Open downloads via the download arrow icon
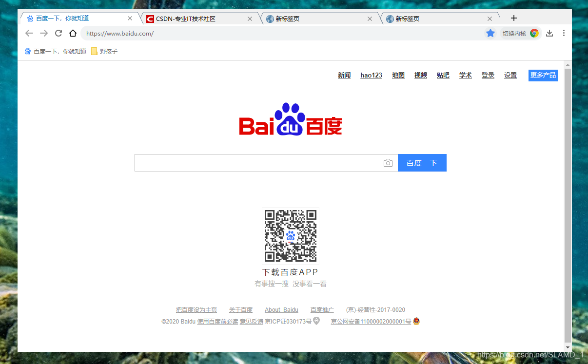 (549, 33)
